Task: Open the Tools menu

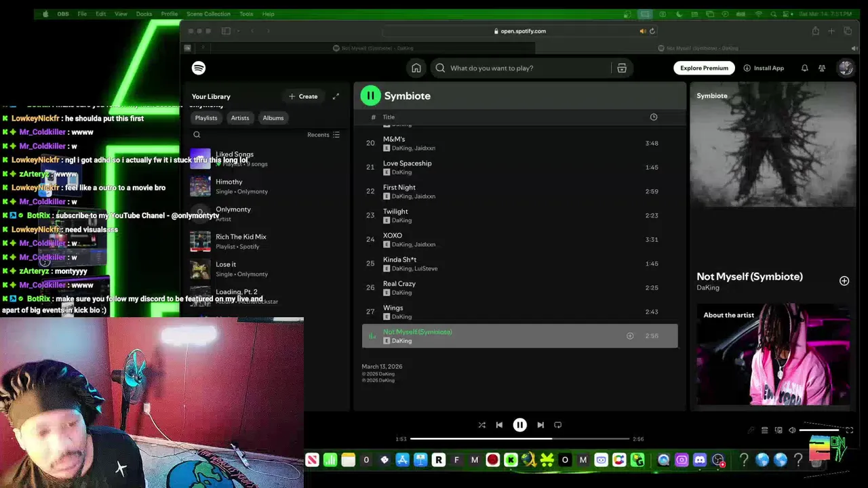Action: point(246,14)
